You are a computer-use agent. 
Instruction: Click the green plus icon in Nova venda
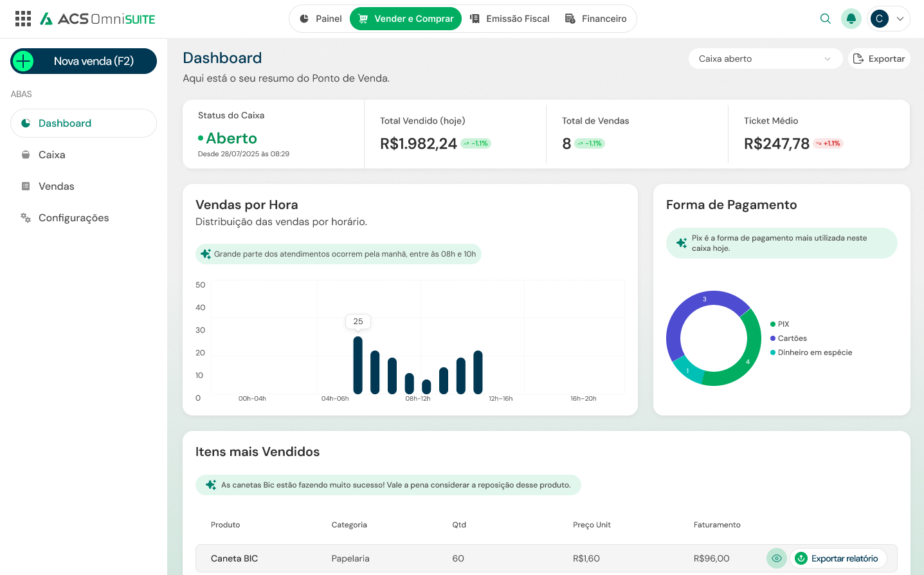tap(23, 61)
